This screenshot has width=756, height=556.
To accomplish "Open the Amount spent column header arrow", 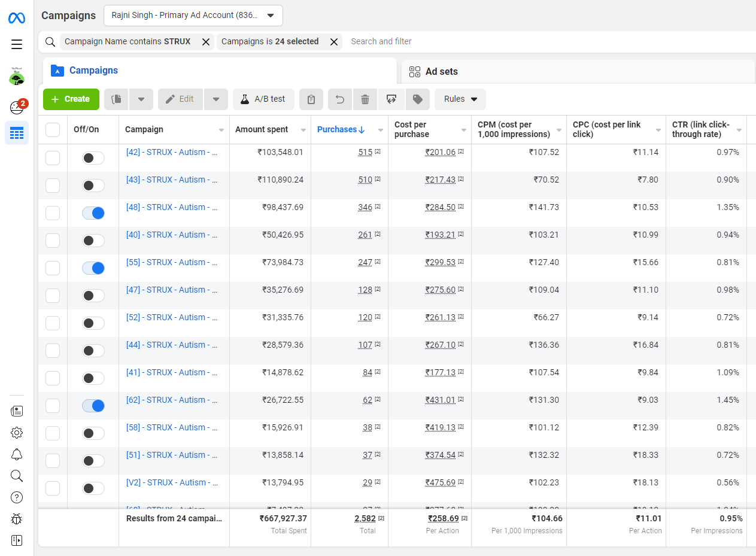I will [303, 130].
